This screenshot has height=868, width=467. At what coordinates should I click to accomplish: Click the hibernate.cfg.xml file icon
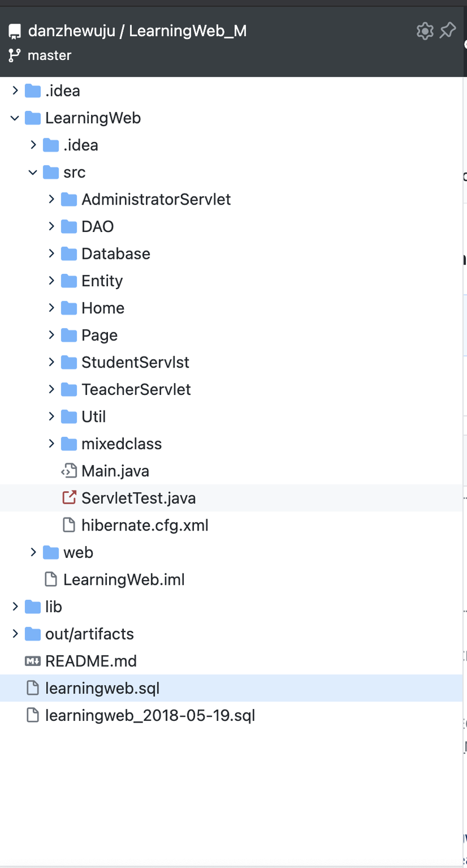click(x=69, y=525)
